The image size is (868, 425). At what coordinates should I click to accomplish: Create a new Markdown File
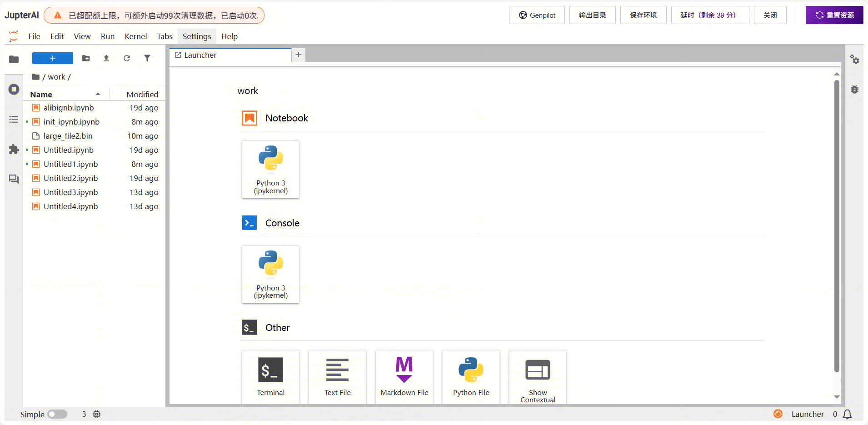tap(404, 377)
